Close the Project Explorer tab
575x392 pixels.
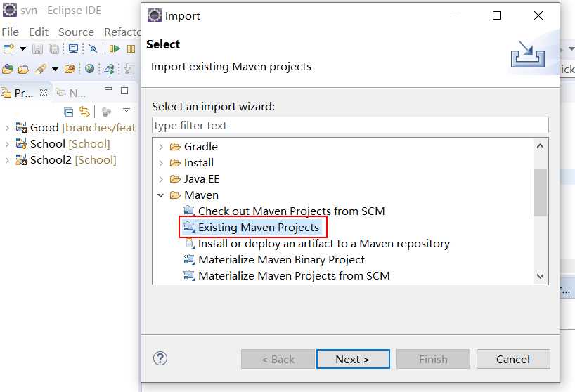point(44,93)
